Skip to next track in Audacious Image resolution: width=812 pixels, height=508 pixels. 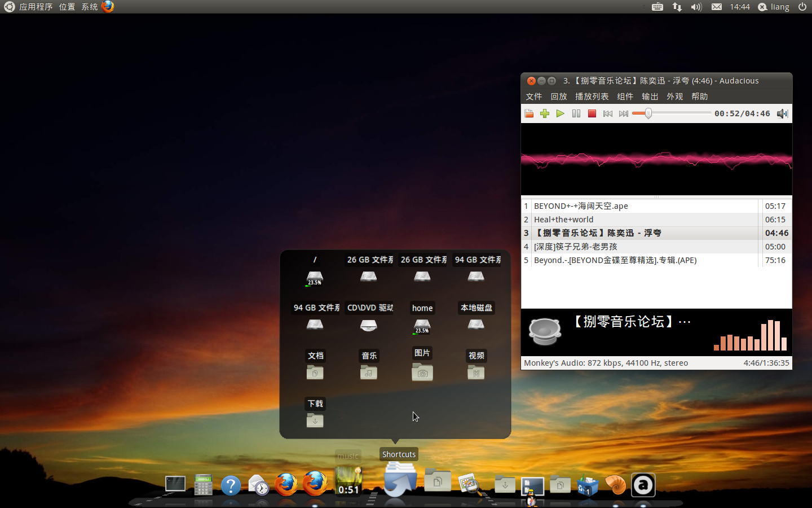(624, 113)
